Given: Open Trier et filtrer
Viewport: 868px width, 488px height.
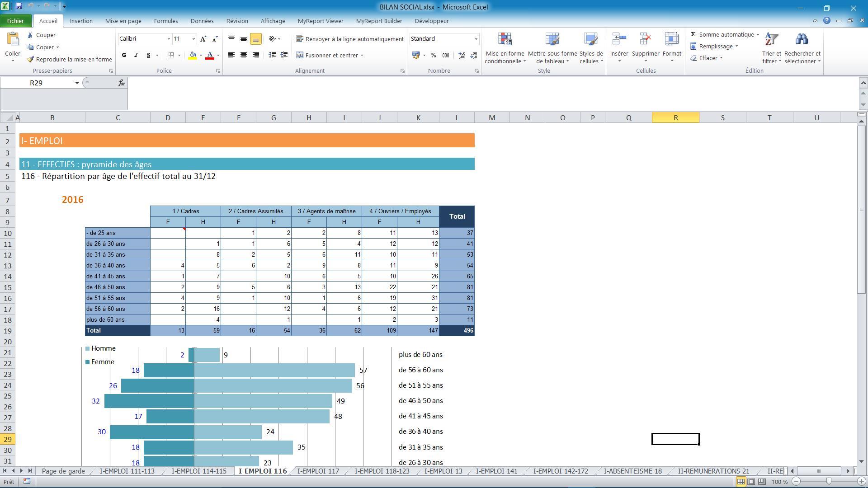Looking at the screenshot, I should pyautogui.click(x=772, y=48).
